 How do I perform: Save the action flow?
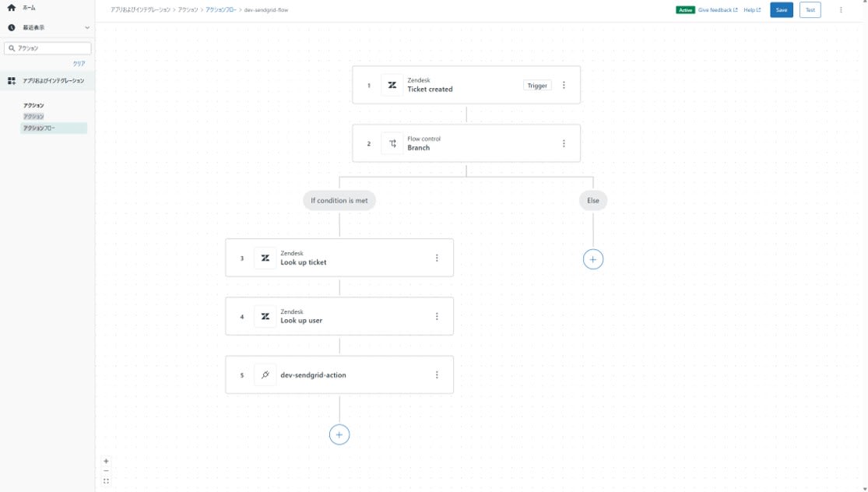(x=782, y=10)
